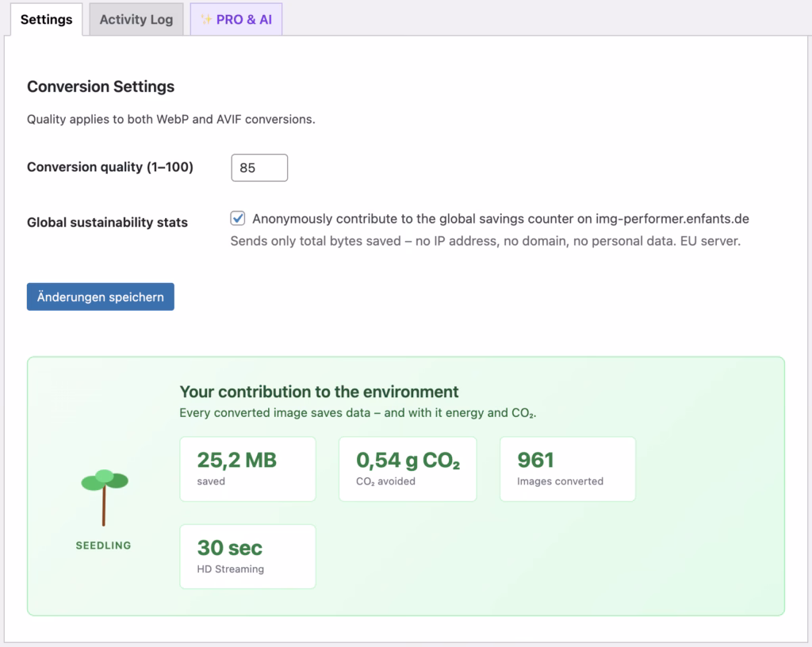This screenshot has height=647, width=812.
Task: Click the 'Global sustainability stats' label
Action: click(107, 223)
